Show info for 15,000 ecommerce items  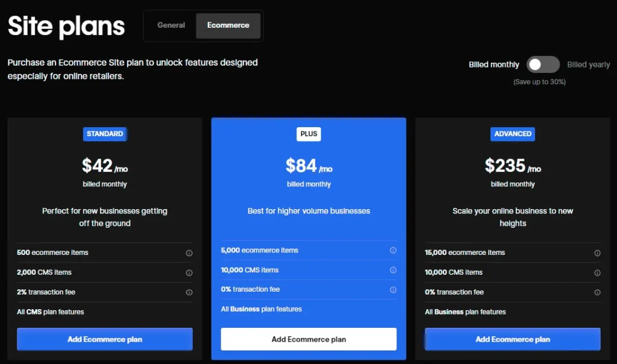[x=597, y=253]
